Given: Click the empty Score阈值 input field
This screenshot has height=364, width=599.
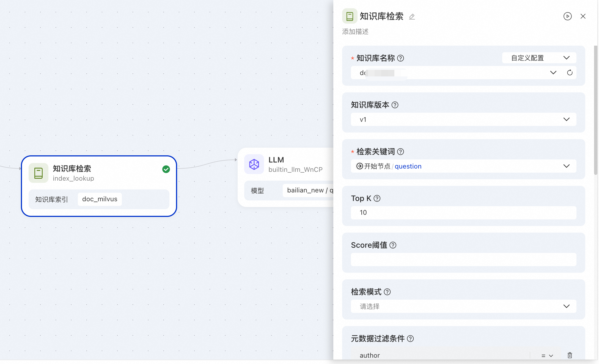Looking at the screenshot, I should pos(463,260).
